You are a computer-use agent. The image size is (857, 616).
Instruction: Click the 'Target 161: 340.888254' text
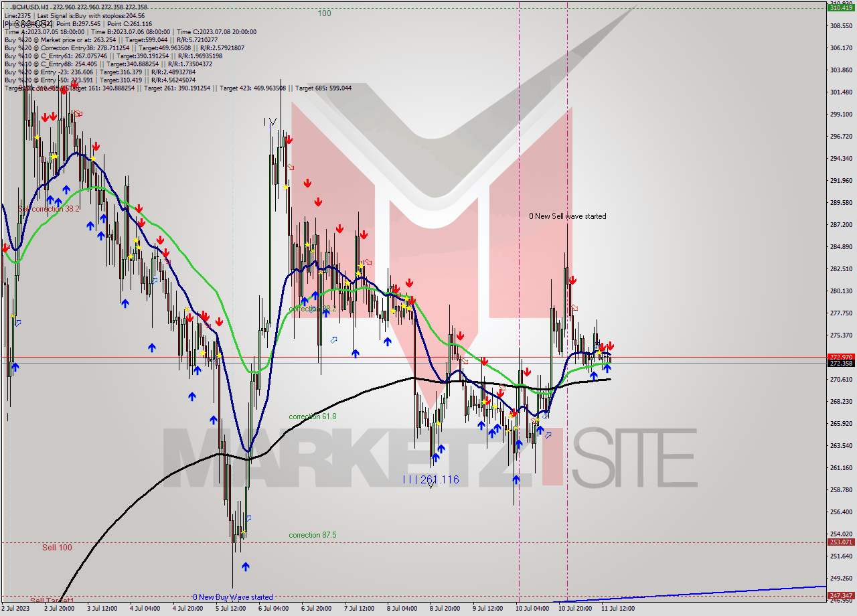tap(102, 88)
